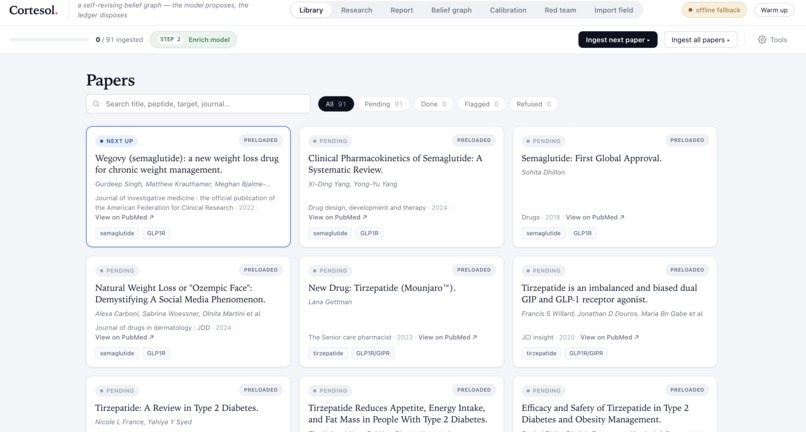The height and width of the screenshot is (432, 806).
Task: Click semaglutide tag on Ozempic Face card
Action: point(117,353)
